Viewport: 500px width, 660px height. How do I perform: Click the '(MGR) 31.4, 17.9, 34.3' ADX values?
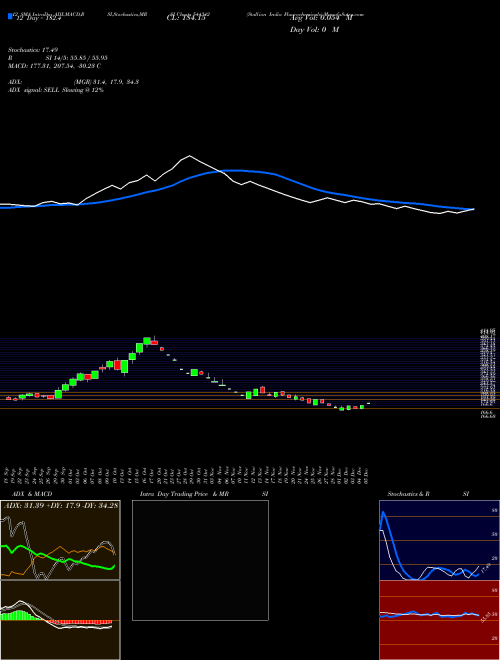pyautogui.click(x=106, y=82)
